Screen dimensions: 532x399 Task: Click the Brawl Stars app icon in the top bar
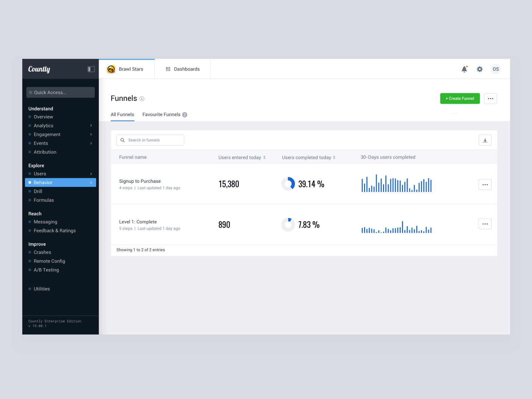click(111, 69)
